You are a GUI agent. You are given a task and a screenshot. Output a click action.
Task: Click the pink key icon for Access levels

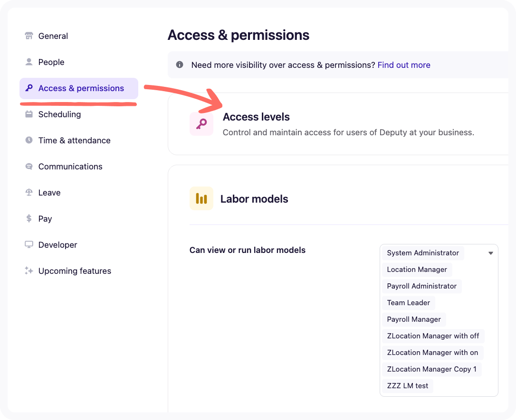201,123
